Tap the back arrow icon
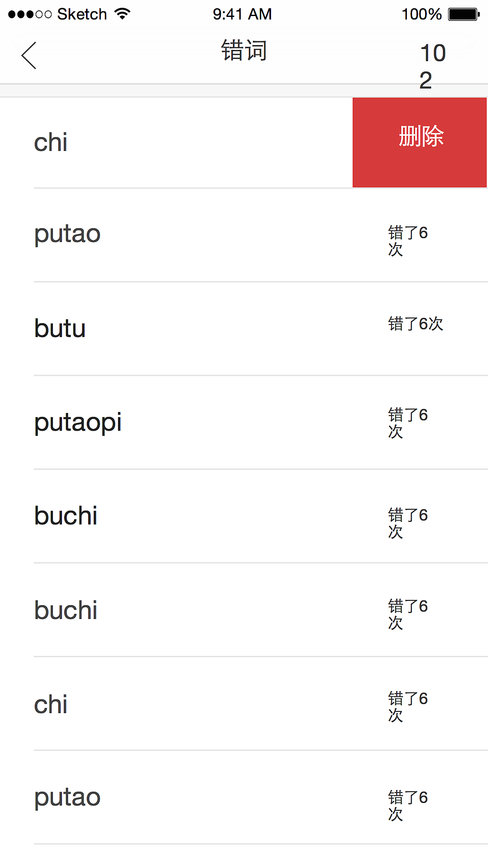This screenshot has height=868, width=488. point(29,56)
